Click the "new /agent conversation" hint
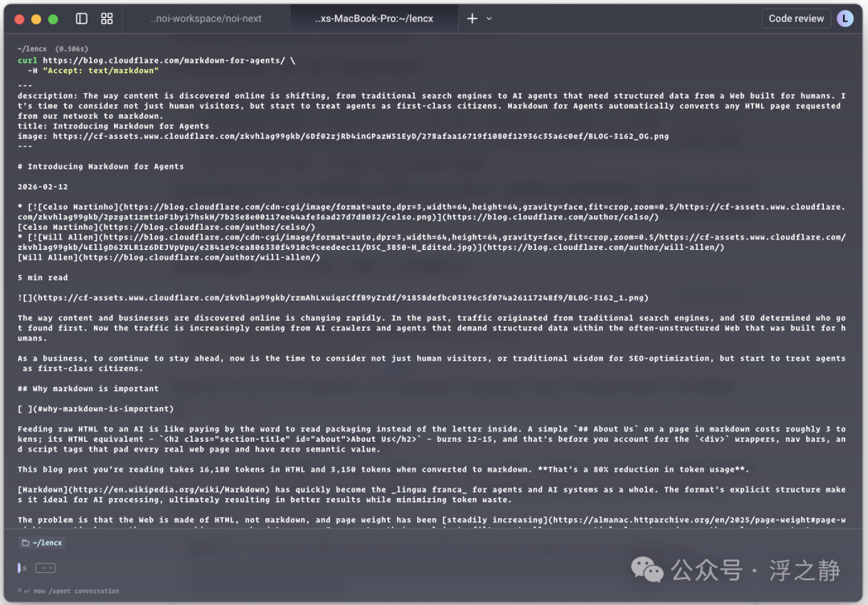868x605 pixels. pyautogui.click(x=76, y=591)
